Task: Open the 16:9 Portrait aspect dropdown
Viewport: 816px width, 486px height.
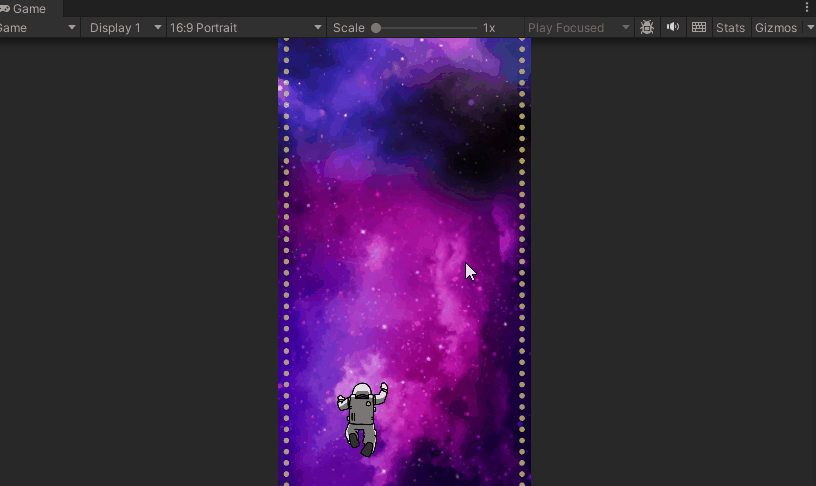Action: (246, 28)
